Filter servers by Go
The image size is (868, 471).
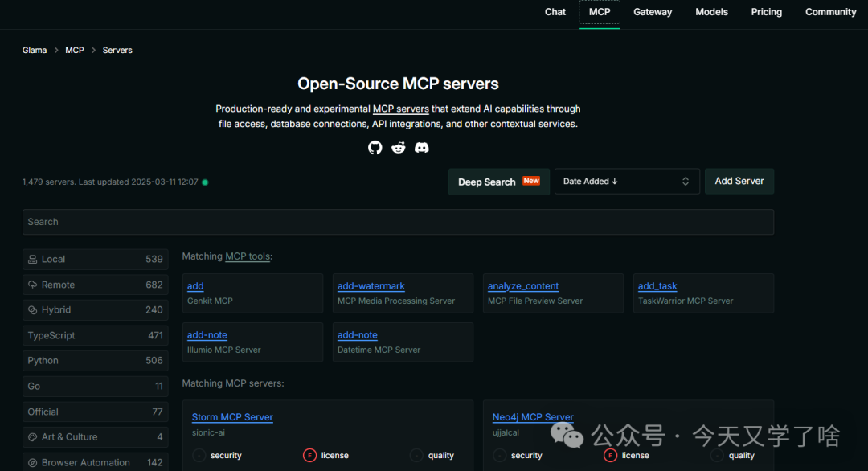pyautogui.click(x=95, y=387)
